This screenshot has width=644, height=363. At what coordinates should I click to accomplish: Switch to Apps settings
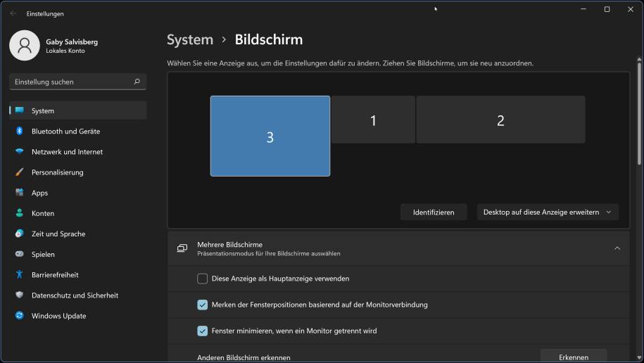77,193
